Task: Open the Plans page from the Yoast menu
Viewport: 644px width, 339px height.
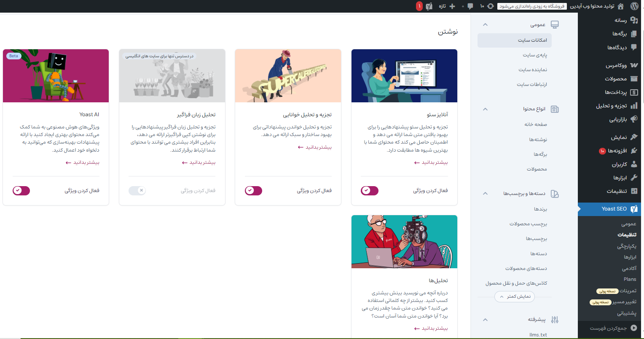Action: click(630, 279)
